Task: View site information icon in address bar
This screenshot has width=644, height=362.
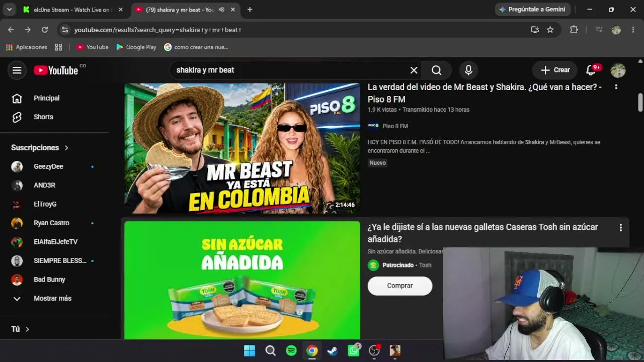Action: click(64, 30)
